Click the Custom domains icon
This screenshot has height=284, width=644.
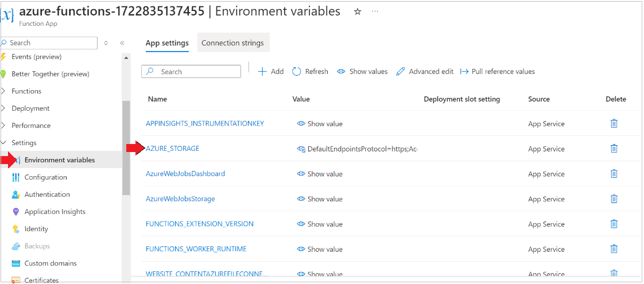[16, 263]
